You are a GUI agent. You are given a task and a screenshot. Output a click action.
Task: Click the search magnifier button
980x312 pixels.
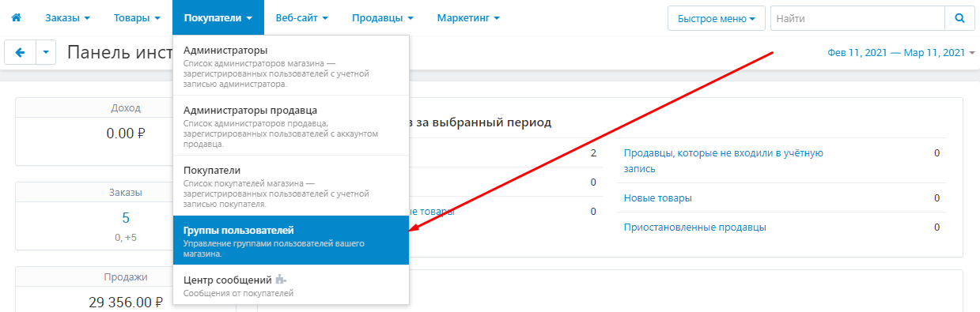coord(959,17)
